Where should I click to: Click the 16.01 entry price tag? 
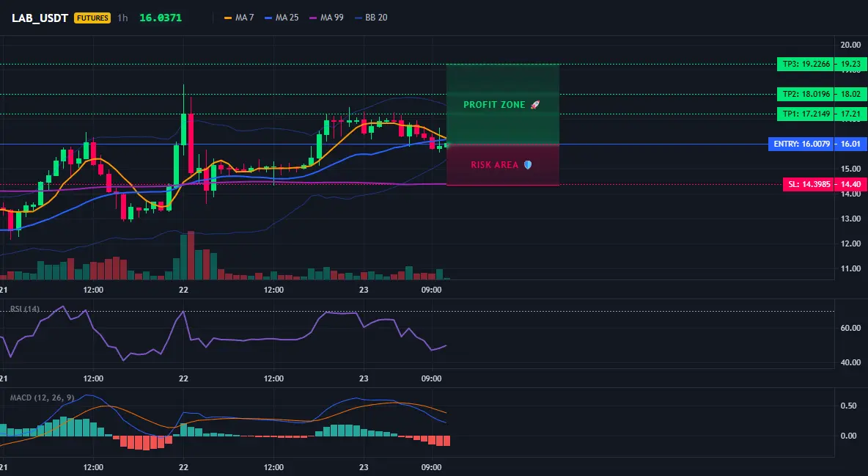pyautogui.click(x=851, y=144)
